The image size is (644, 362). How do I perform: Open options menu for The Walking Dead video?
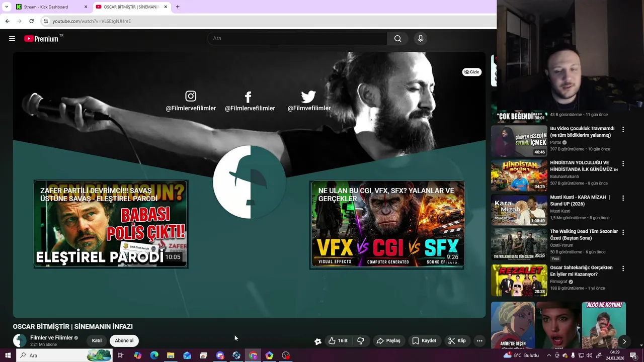click(x=623, y=232)
